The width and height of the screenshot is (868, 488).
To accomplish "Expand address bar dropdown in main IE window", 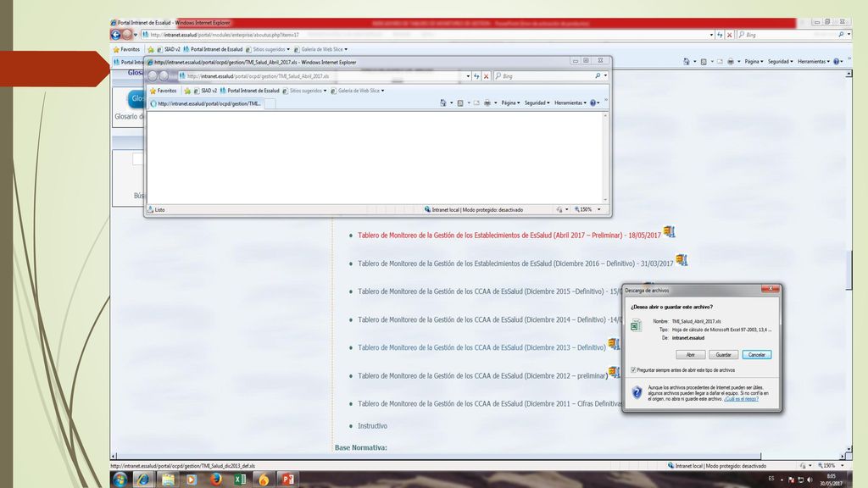I will point(711,35).
